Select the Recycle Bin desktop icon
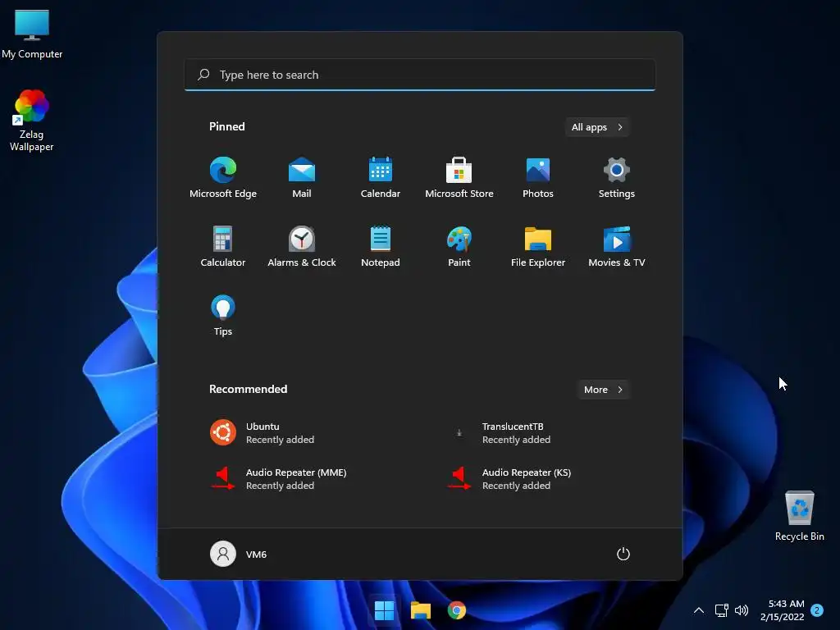 tap(799, 516)
